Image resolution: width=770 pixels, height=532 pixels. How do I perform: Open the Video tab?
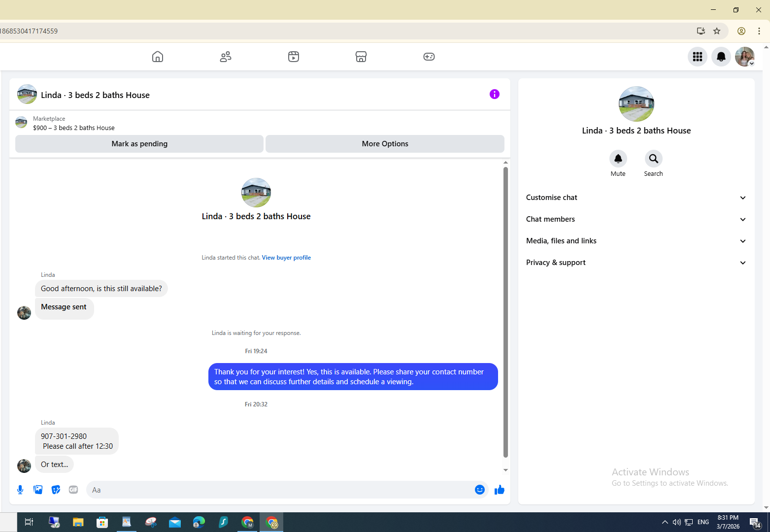(x=294, y=57)
